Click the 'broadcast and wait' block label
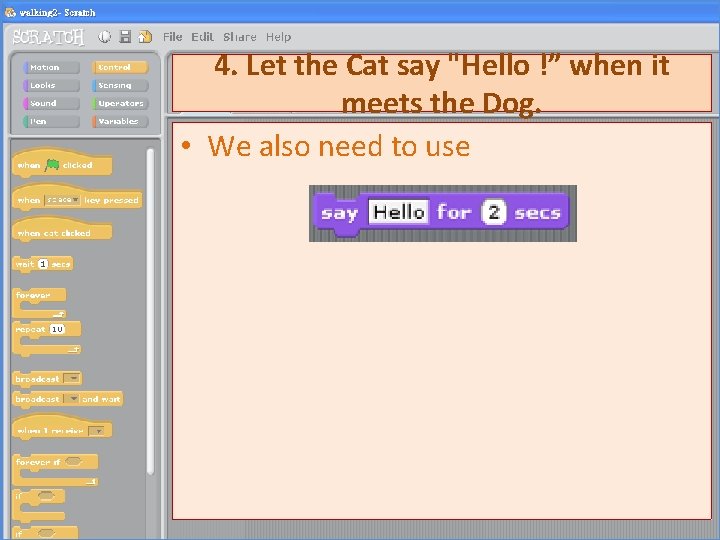Viewport: 720px width, 540px height. 68,399
